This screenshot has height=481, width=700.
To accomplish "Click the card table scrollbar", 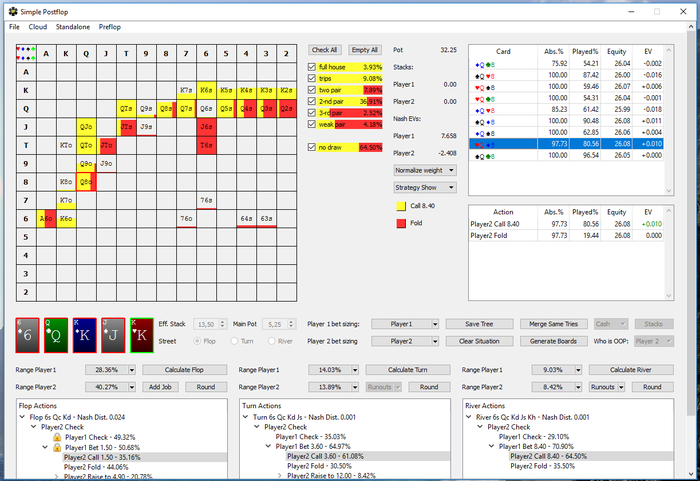I will coord(668,120).
